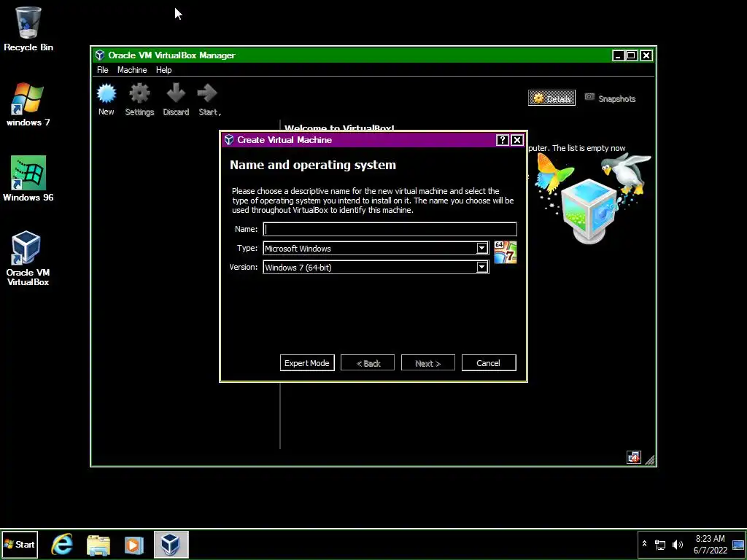747x560 pixels.
Task: Switch to the Snapshots view button
Action: [x=611, y=98]
